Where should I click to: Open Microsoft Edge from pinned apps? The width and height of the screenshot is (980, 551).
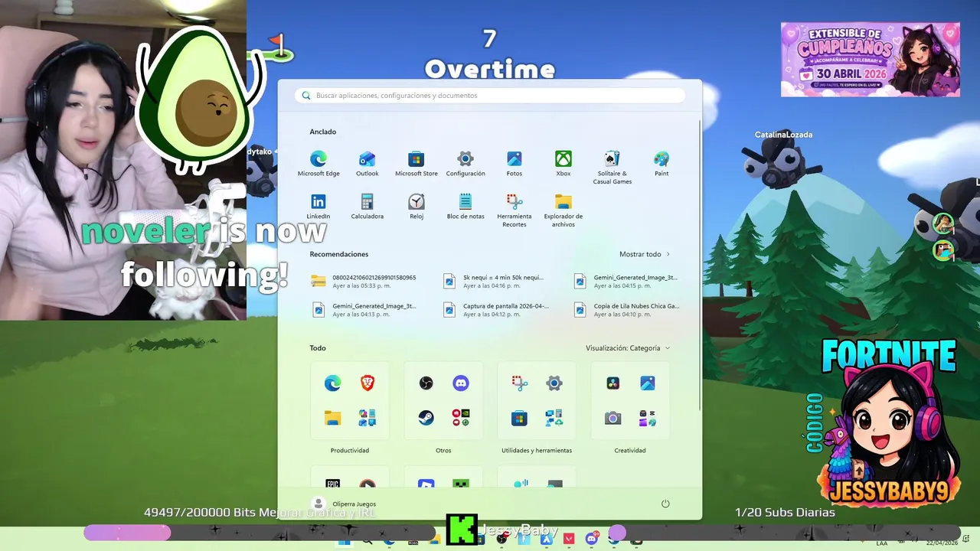(318, 163)
